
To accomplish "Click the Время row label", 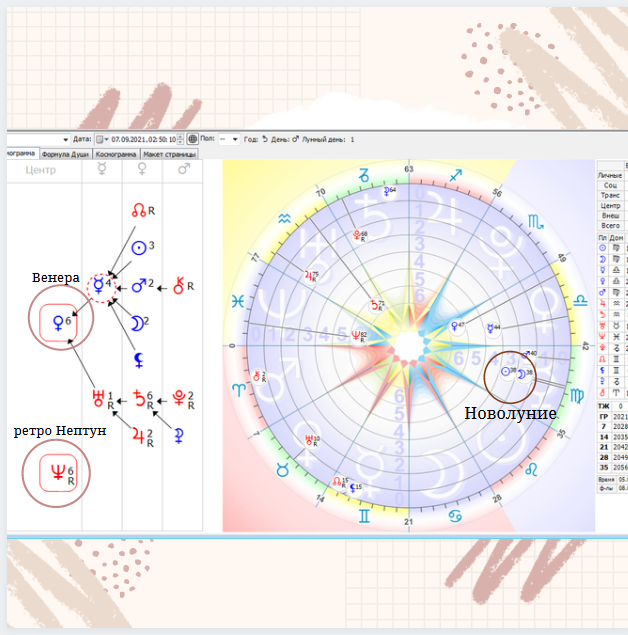I will pos(606,479).
